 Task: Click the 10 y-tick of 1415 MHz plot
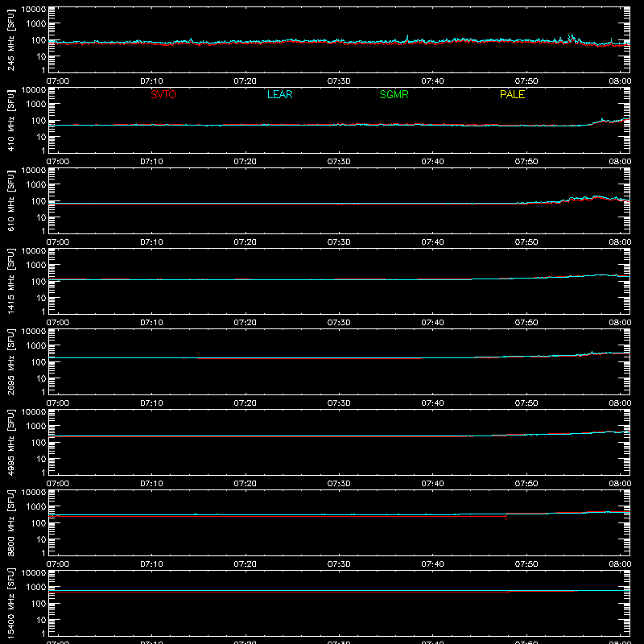pos(41,298)
